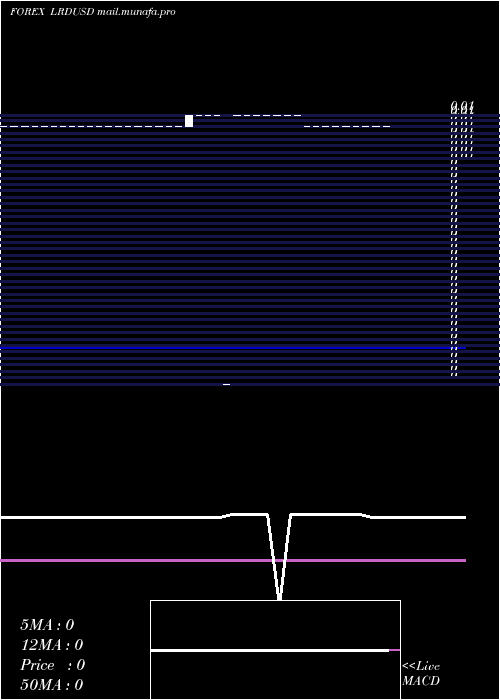Image resolution: width=500 pixels, height=700 pixels.
Task: Click the 50MA : 0 readout
Action: click(52, 684)
